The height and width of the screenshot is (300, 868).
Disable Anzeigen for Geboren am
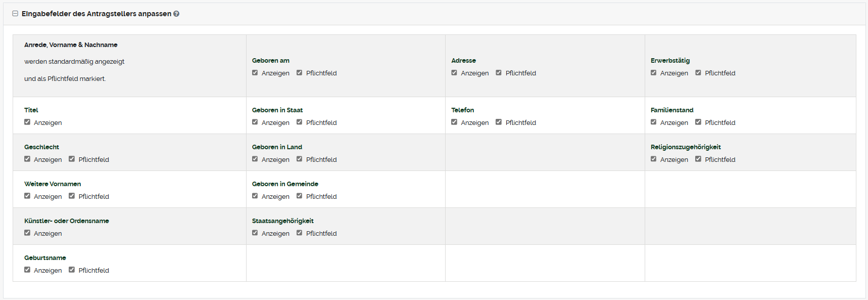[255, 72]
